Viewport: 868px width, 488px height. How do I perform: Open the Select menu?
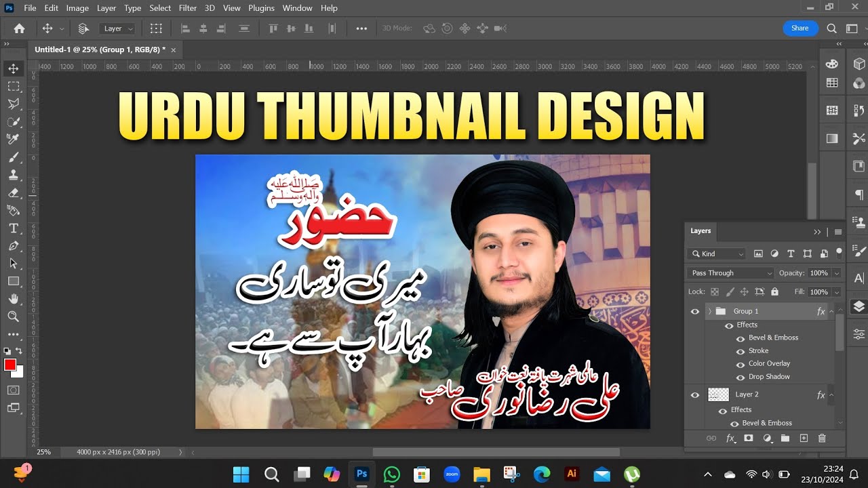[160, 8]
